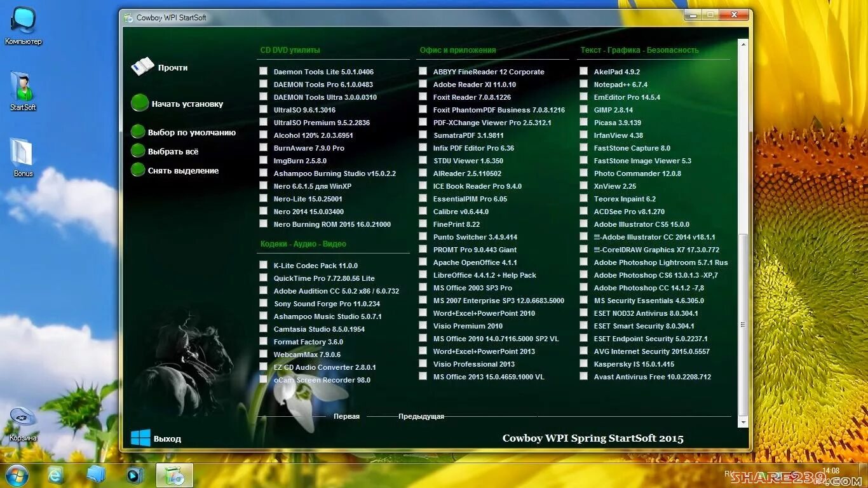This screenshot has width=868, height=488.
Task: Check UltraISO 9.6.1.3016 checkbox
Action: [x=263, y=109]
